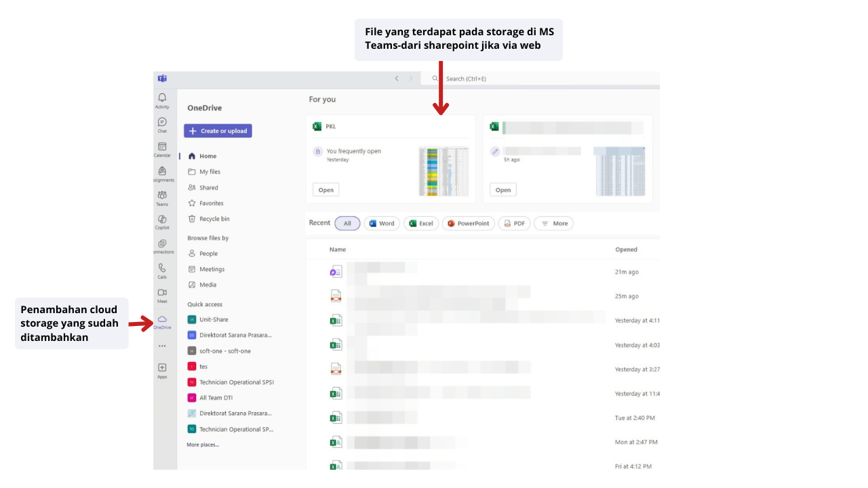
Task: Filter recent files by Word
Action: coord(381,224)
